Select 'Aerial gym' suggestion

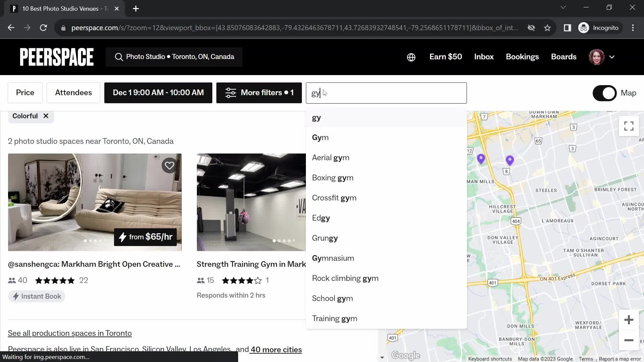click(386, 158)
